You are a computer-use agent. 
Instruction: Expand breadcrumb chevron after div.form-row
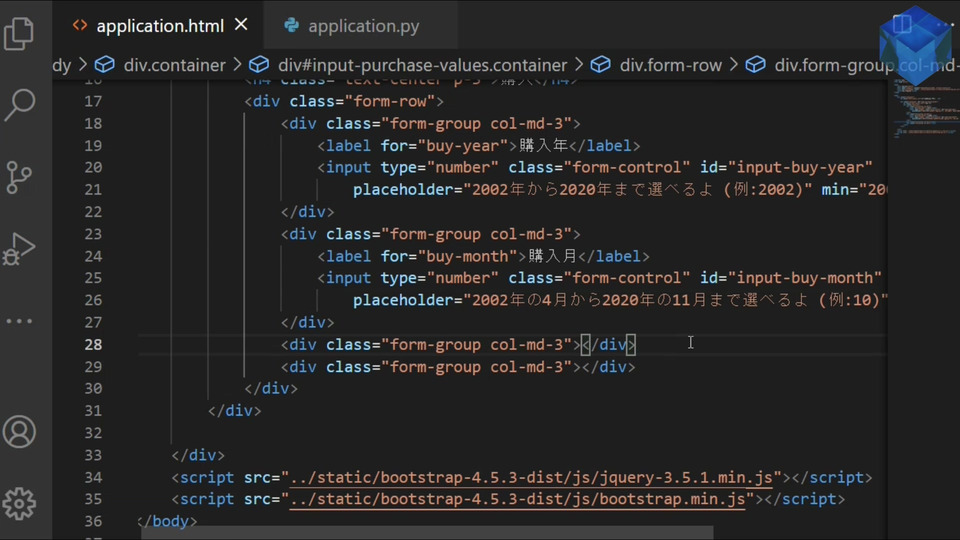[733, 64]
